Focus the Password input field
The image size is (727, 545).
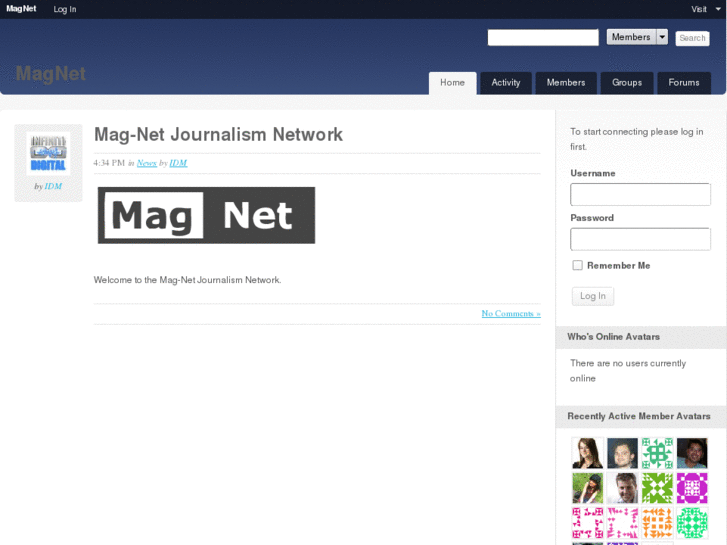(x=640, y=239)
